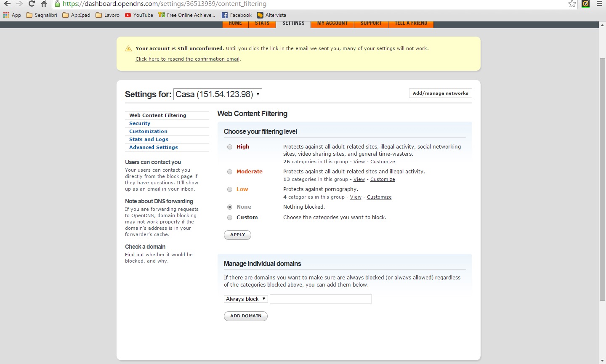
Task: Open Security in the settings sidebar
Action: point(140,123)
